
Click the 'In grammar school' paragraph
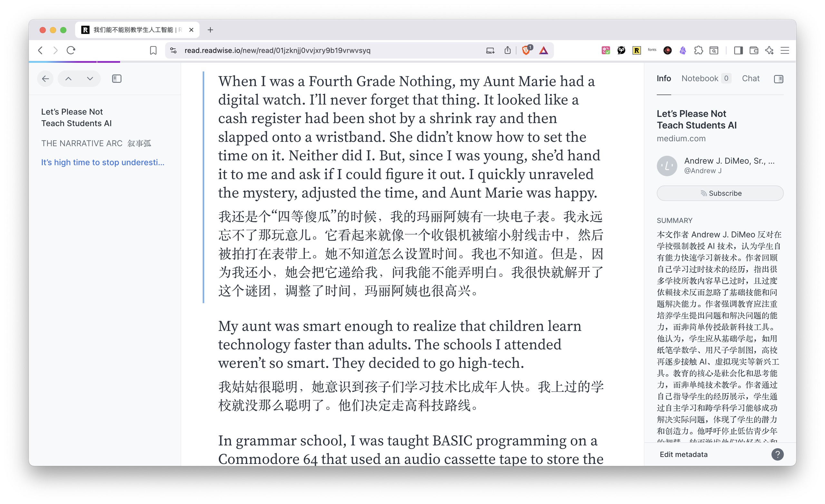(411, 450)
